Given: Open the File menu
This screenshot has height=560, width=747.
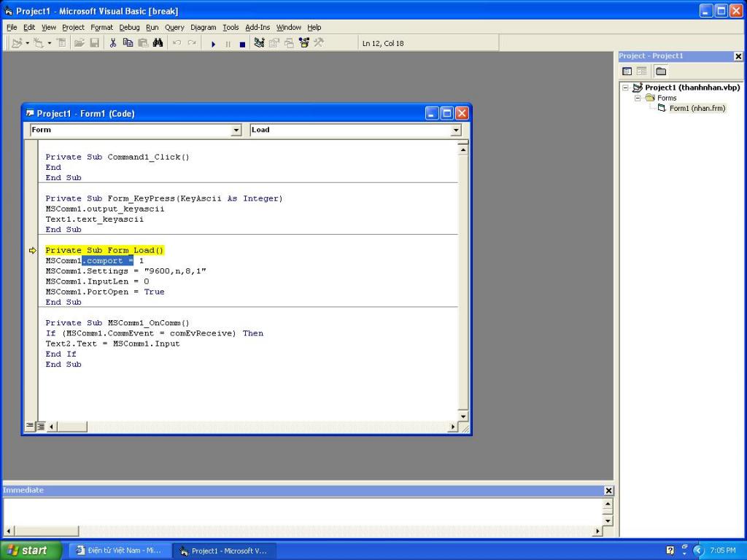Looking at the screenshot, I should pyautogui.click(x=12, y=28).
